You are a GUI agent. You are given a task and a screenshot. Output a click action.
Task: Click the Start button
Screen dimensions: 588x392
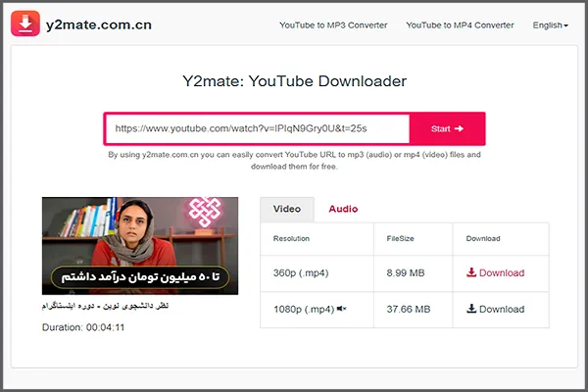click(x=447, y=128)
